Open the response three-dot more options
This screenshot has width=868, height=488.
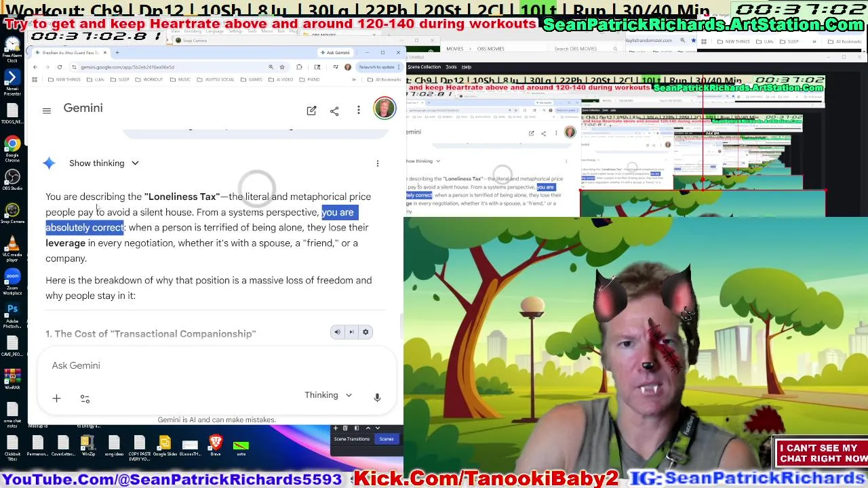tap(378, 163)
